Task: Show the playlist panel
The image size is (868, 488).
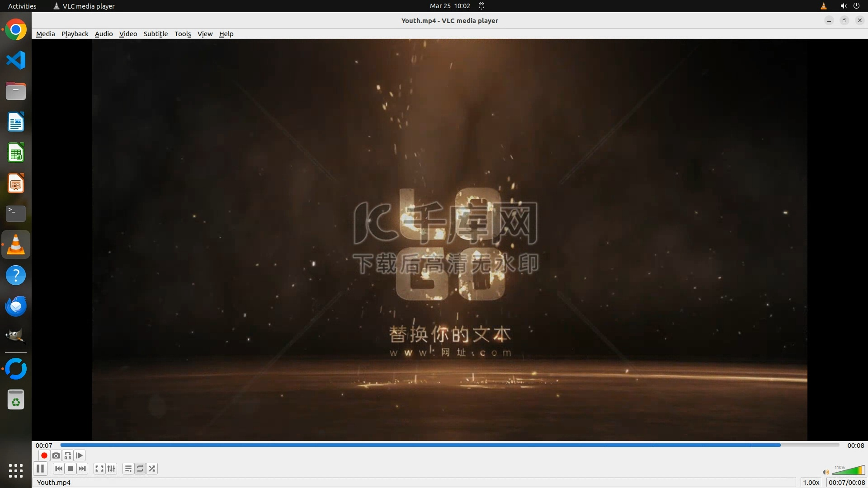Action: [128, 469]
